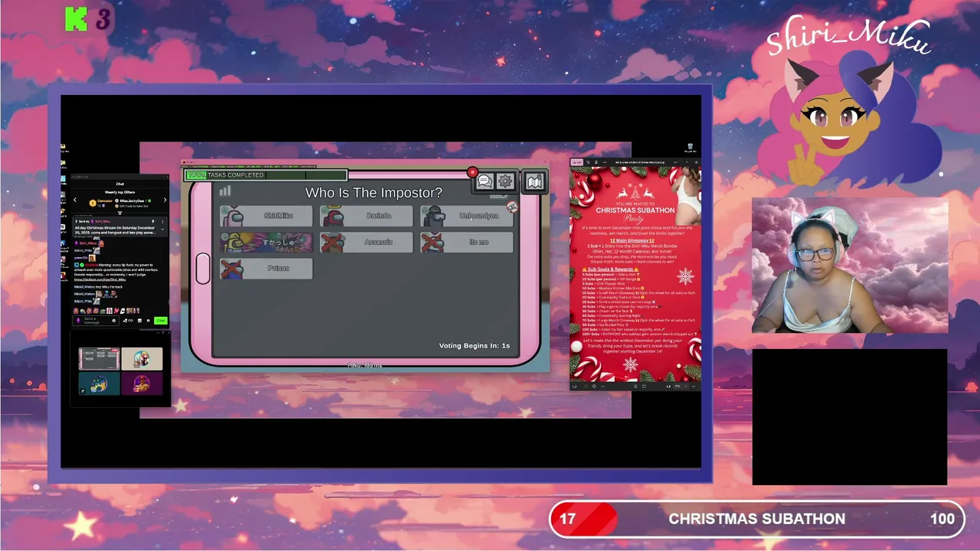Click the tablet home button on pink frame

203,269
